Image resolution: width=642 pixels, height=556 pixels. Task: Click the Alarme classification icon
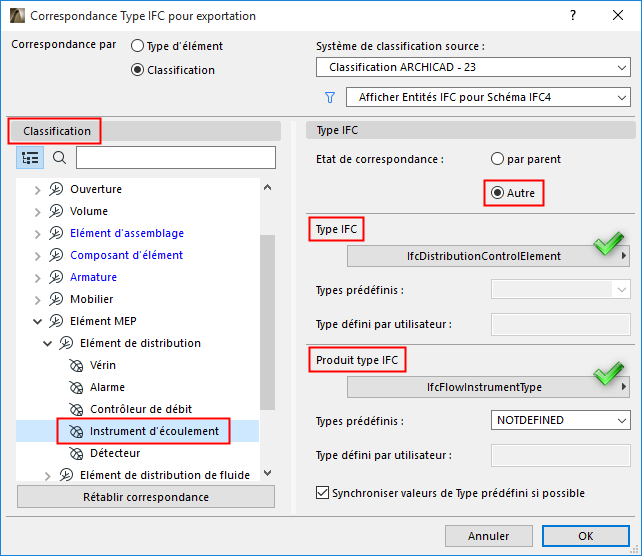75,387
